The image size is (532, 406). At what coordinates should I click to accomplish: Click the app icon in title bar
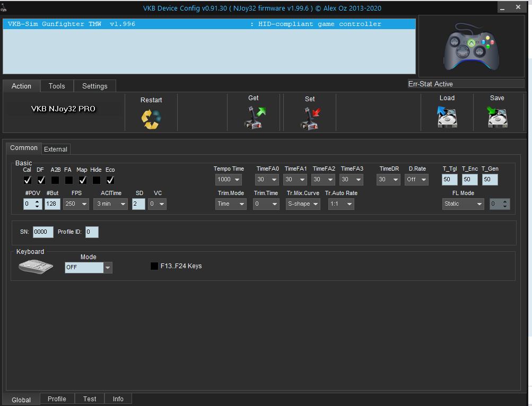[3, 7]
